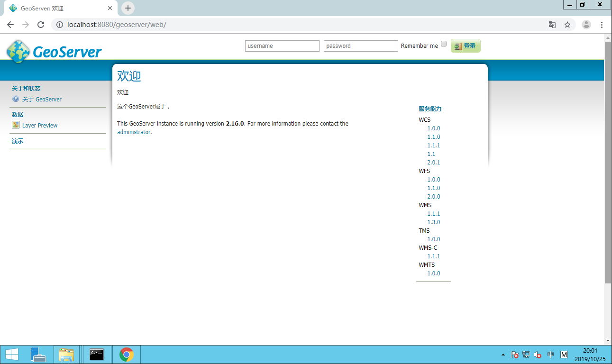Reload the page with the refresh icon
612x364 pixels.
tap(41, 25)
